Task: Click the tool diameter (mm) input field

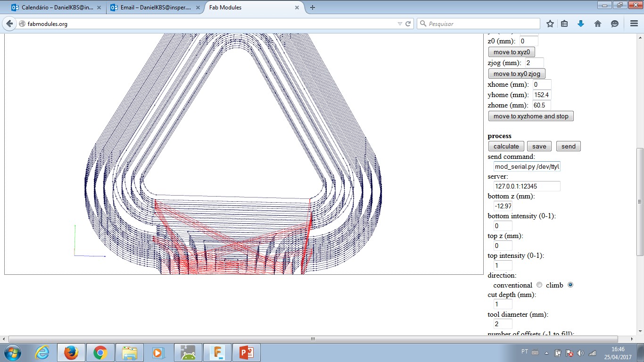Action: point(503,324)
